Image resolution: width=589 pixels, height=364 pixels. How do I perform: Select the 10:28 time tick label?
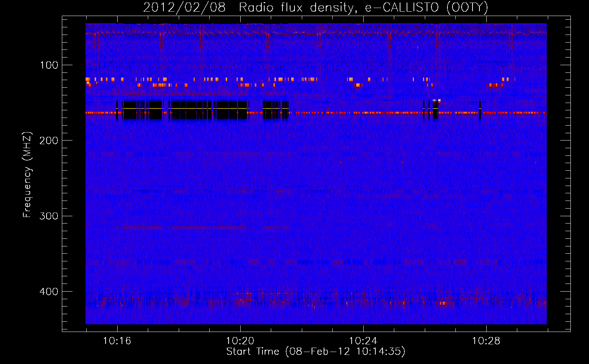[x=486, y=341]
